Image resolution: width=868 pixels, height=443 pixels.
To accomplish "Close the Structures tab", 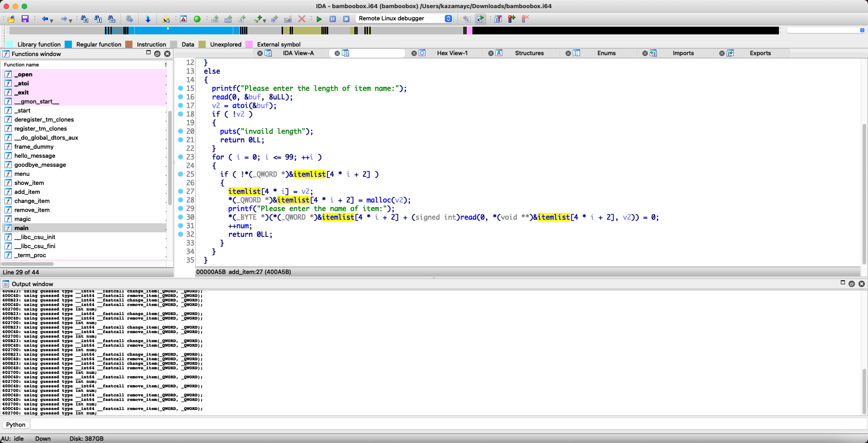I will pyautogui.click(x=491, y=53).
